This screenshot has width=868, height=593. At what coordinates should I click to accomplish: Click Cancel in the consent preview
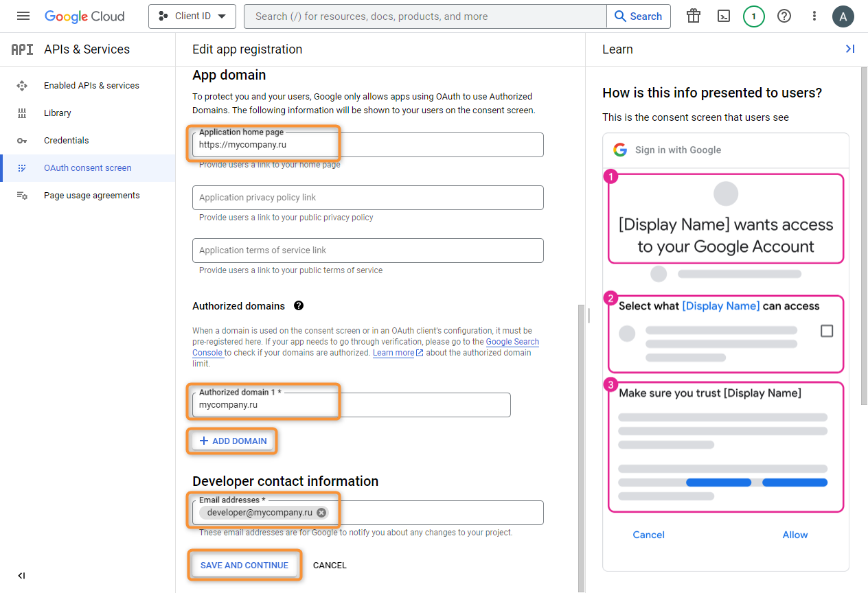[x=649, y=535]
